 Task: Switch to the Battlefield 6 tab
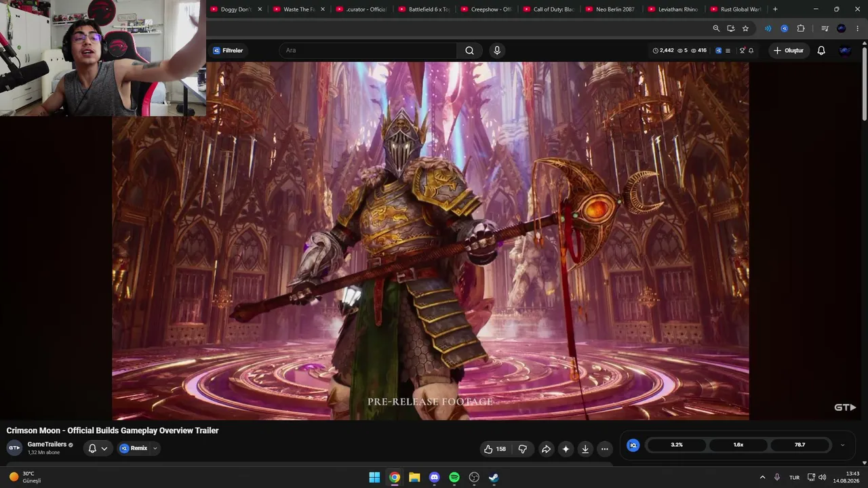pos(425,9)
